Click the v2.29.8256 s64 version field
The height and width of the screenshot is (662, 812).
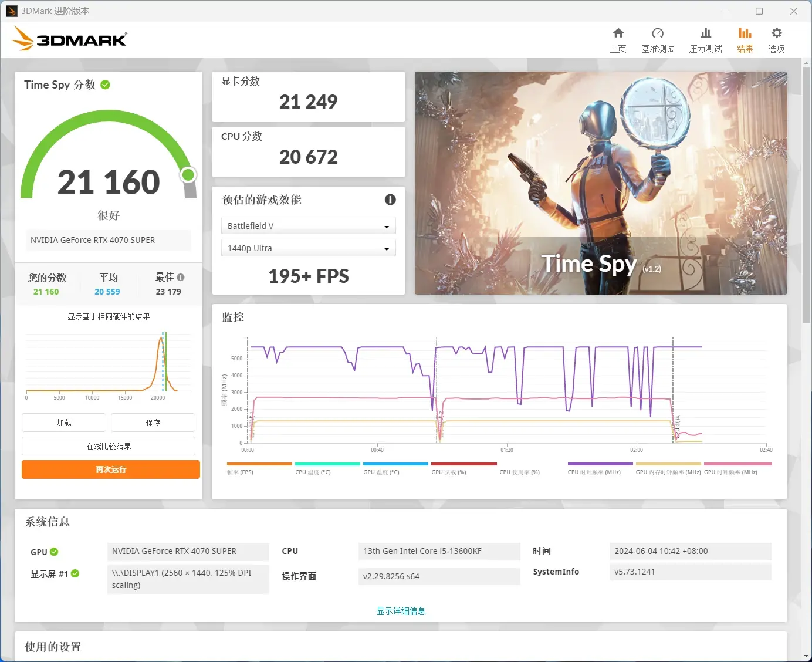coord(439,576)
